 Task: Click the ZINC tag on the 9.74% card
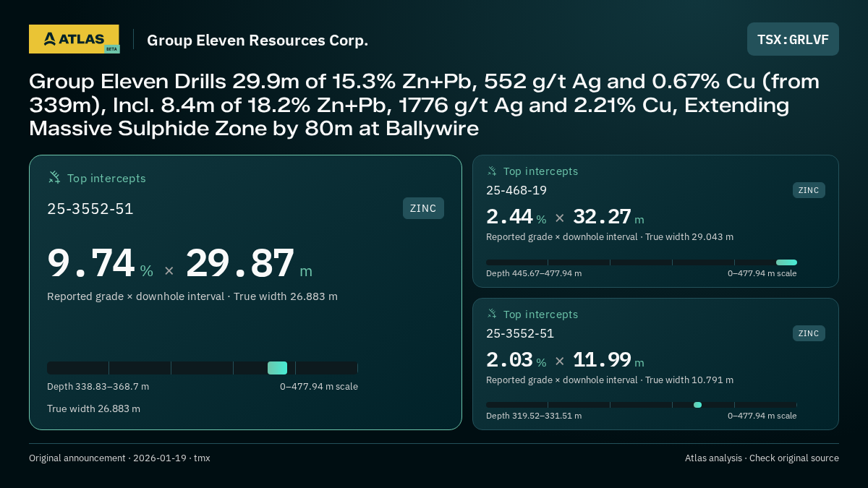423,208
